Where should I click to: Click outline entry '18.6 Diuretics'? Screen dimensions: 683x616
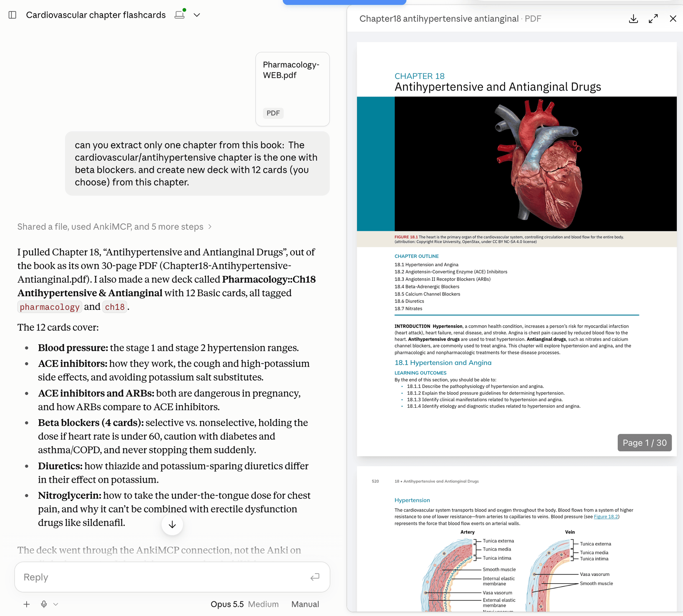(x=409, y=301)
